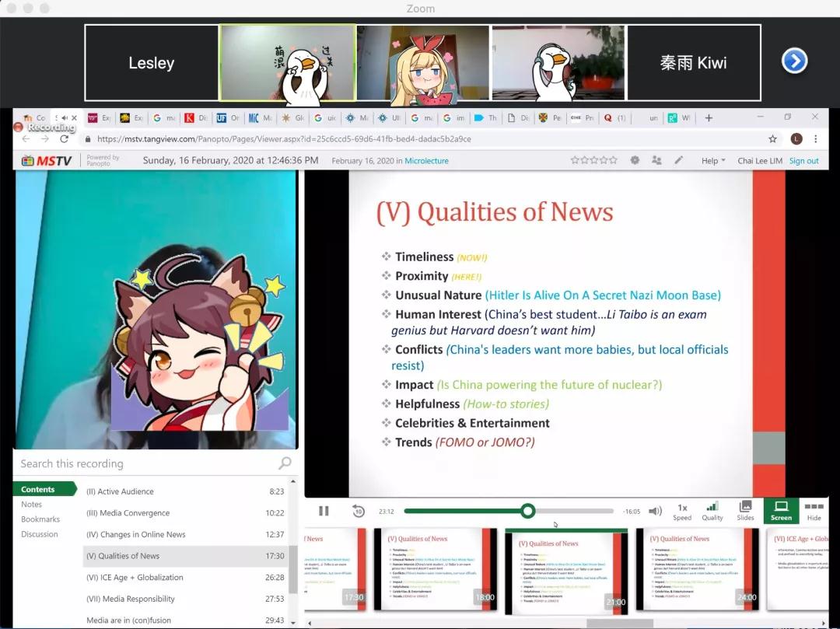Open the playback Speed control
The height and width of the screenshot is (629, 840).
click(x=682, y=511)
